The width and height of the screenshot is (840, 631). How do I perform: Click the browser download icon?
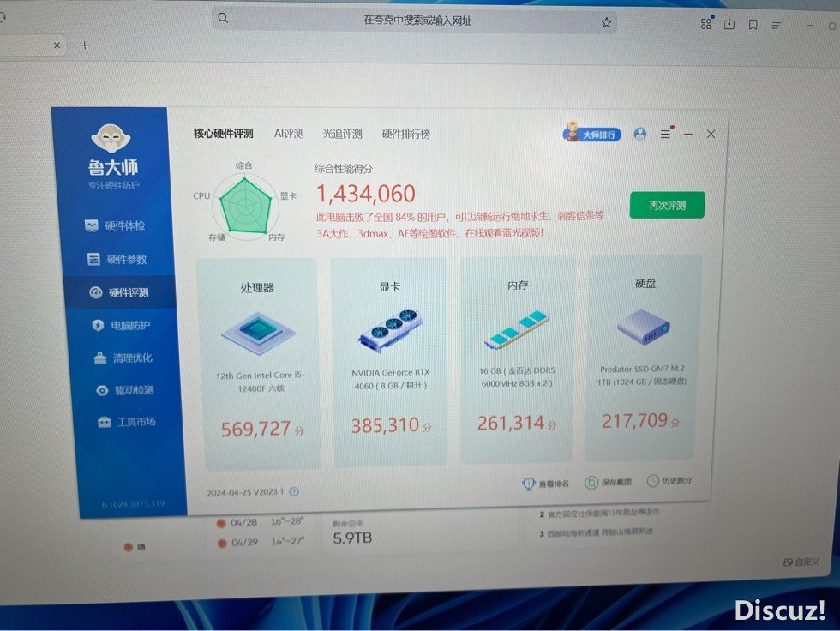pos(729,24)
